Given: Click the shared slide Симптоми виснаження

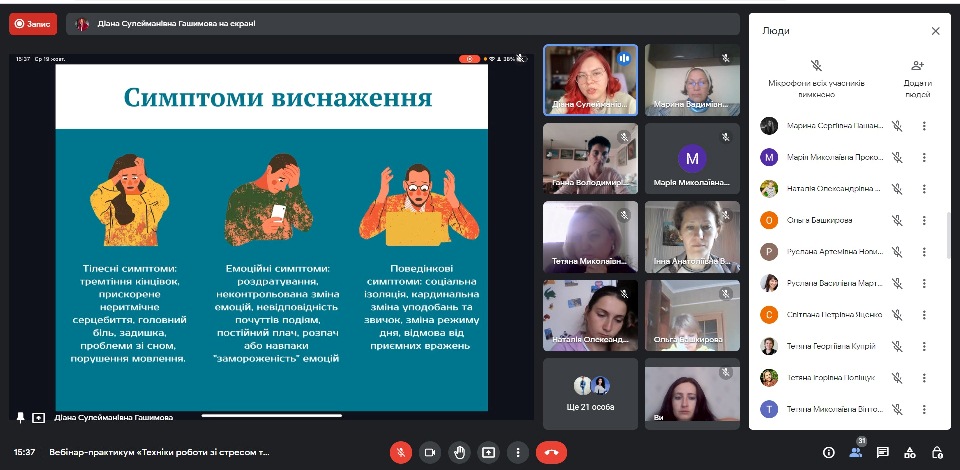Looking at the screenshot, I should pos(272,237).
